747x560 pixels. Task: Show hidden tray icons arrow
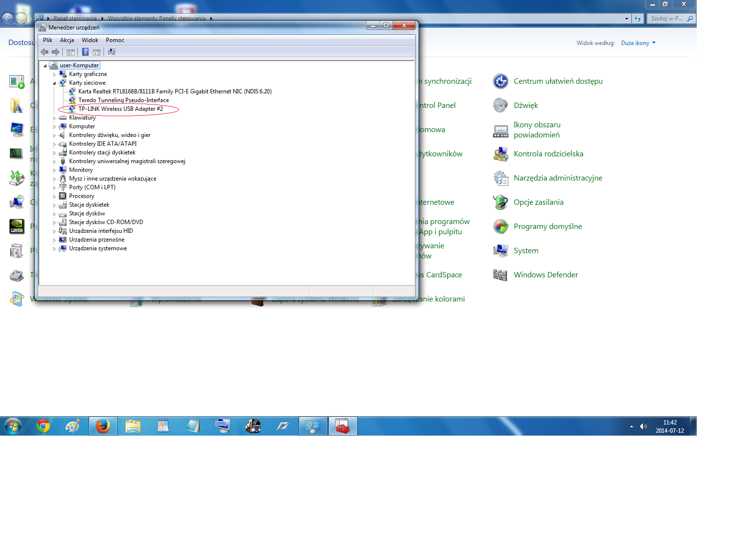[x=631, y=426]
